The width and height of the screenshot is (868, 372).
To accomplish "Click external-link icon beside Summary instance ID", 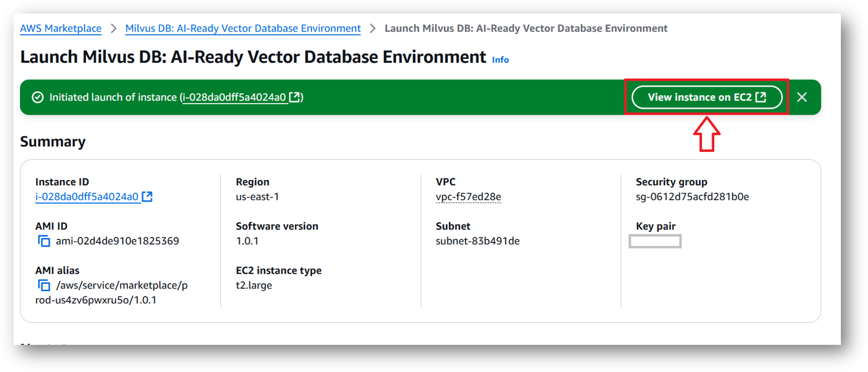I will click(x=147, y=197).
